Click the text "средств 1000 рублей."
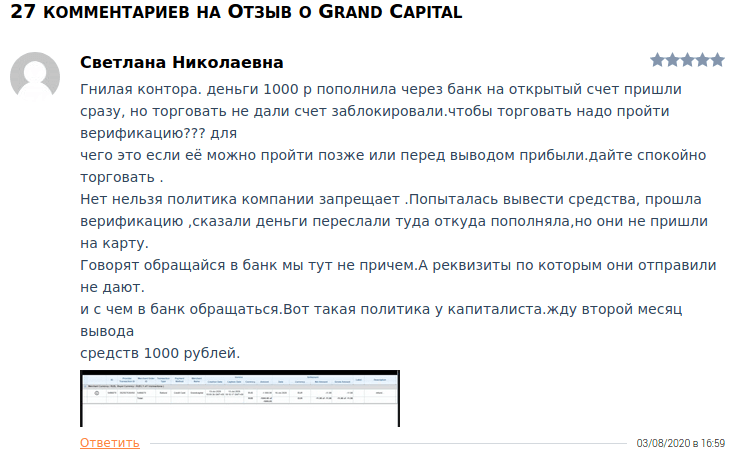The height and width of the screenshot is (463, 740). pos(160,352)
